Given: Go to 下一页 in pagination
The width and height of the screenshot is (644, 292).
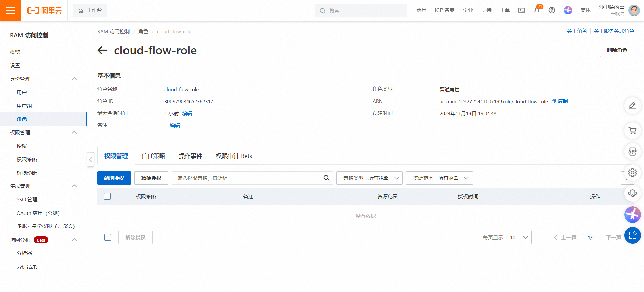Looking at the screenshot, I should pos(614,237).
